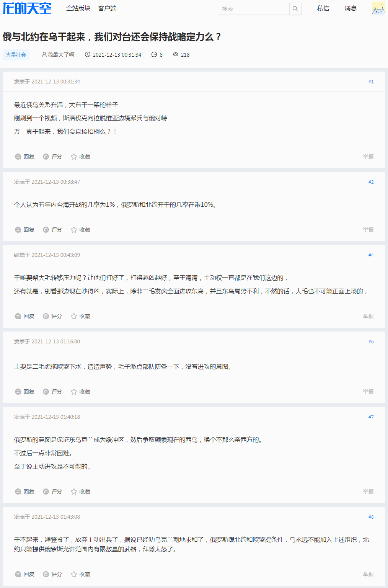This screenshot has width=388, height=588.
Task: Report (举报) post #8
Action: 368,574
